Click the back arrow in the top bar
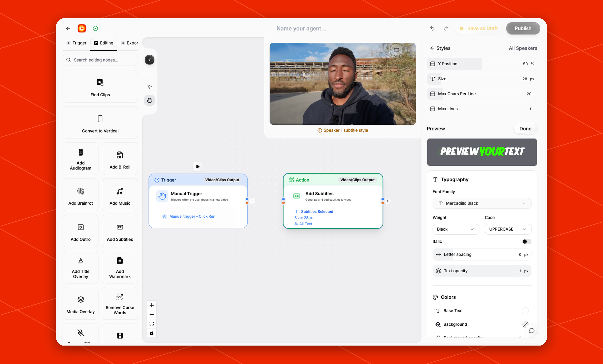Viewport: 603px width, 364px height. 68,28
